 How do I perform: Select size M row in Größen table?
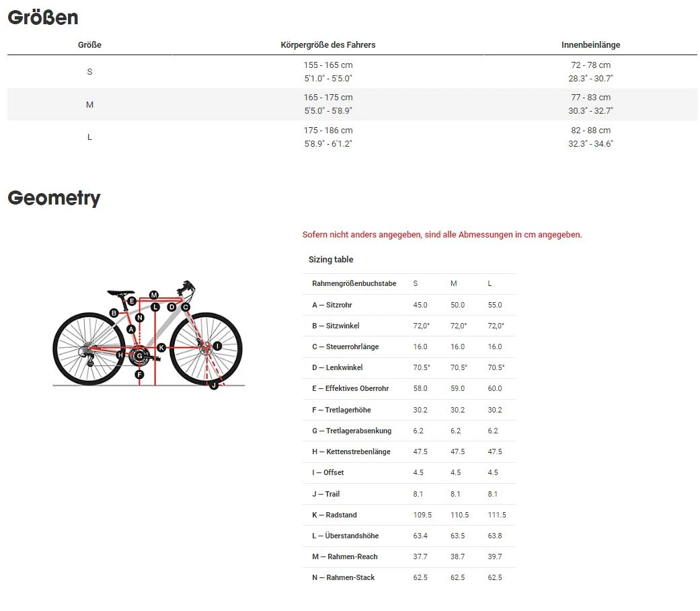[89, 104]
